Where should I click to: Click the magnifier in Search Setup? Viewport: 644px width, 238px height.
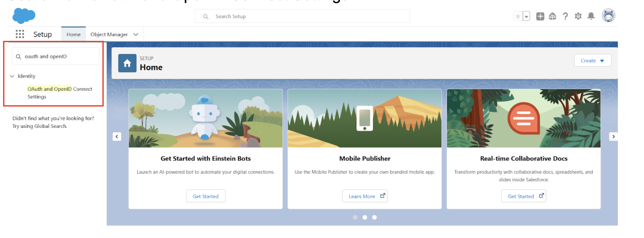click(x=206, y=17)
